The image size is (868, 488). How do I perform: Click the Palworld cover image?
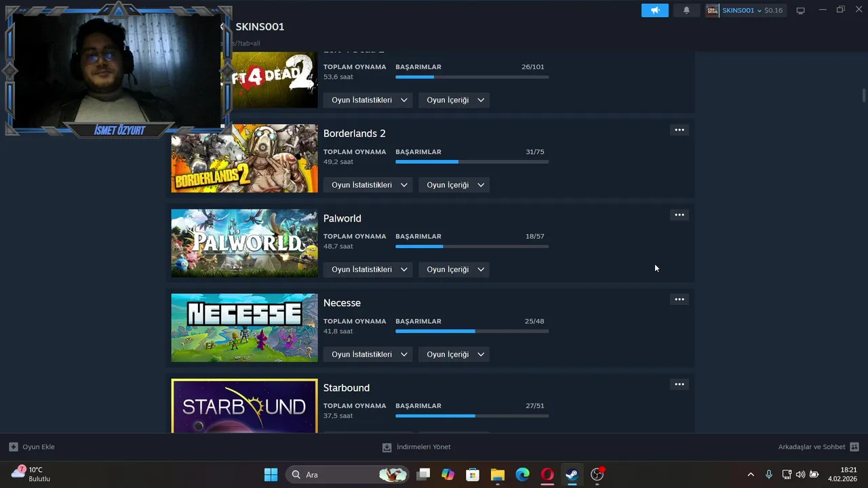(244, 243)
